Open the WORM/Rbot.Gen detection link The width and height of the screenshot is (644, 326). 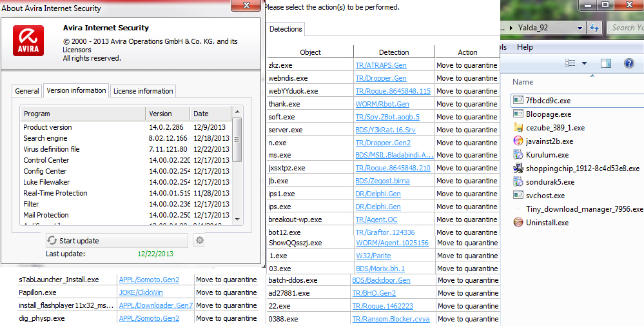point(382,104)
